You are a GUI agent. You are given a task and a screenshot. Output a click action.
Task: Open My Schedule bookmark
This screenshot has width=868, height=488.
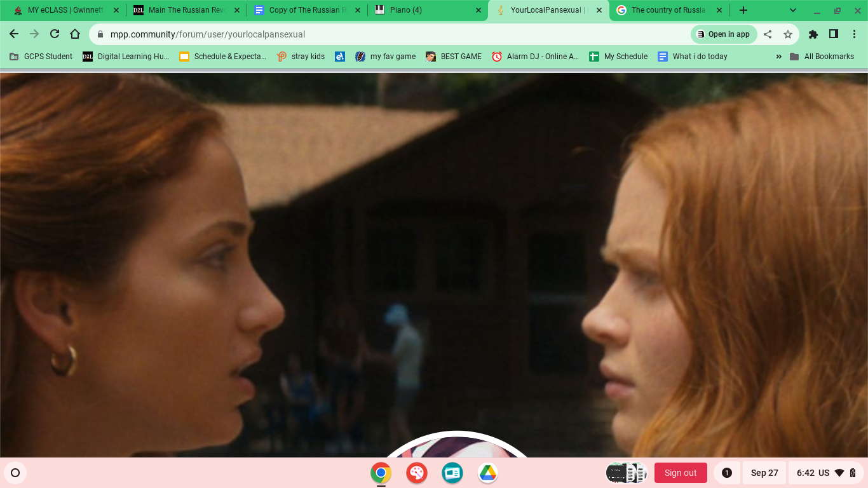coord(618,57)
